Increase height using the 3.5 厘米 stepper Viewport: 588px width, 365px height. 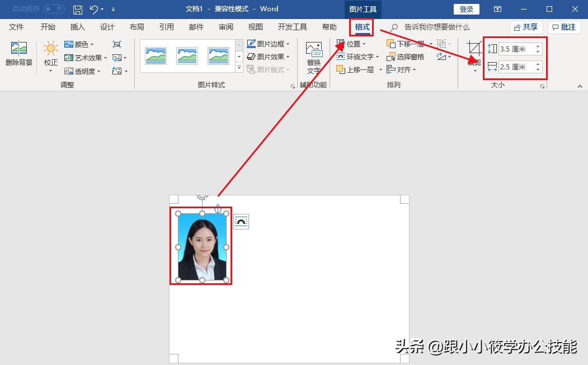538,46
